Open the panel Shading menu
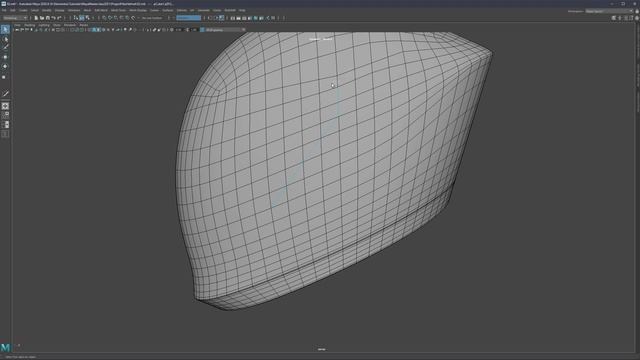The width and height of the screenshot is (640, 360). pos(30,25)
